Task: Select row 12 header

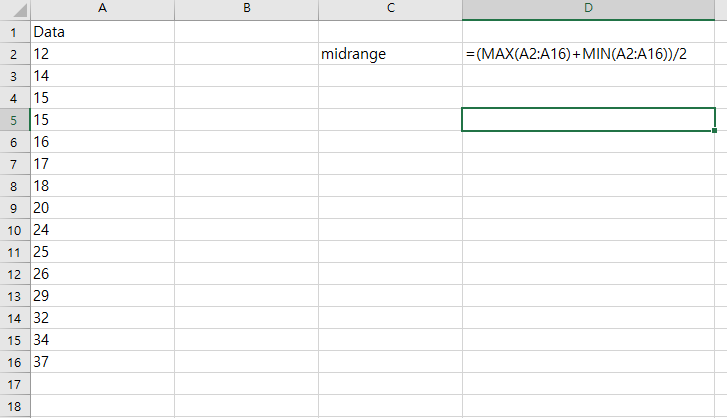Action: click(15, 274)
